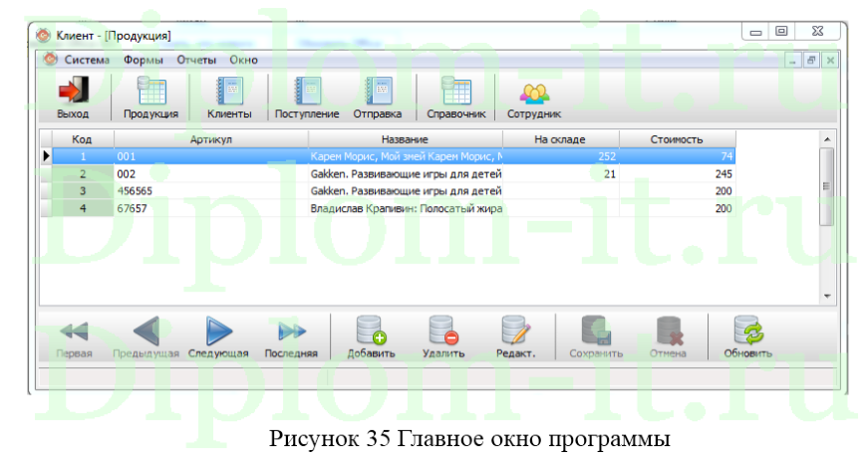This screenshot has width=868, height=458.
Task: Open the Клиенты notebook icon
Action: tap(229, 91)
